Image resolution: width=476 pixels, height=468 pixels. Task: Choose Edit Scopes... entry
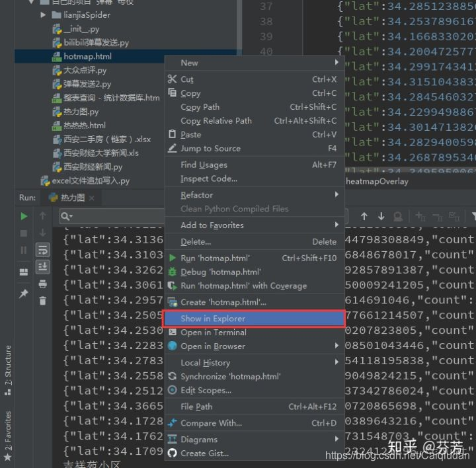point(255,390)
